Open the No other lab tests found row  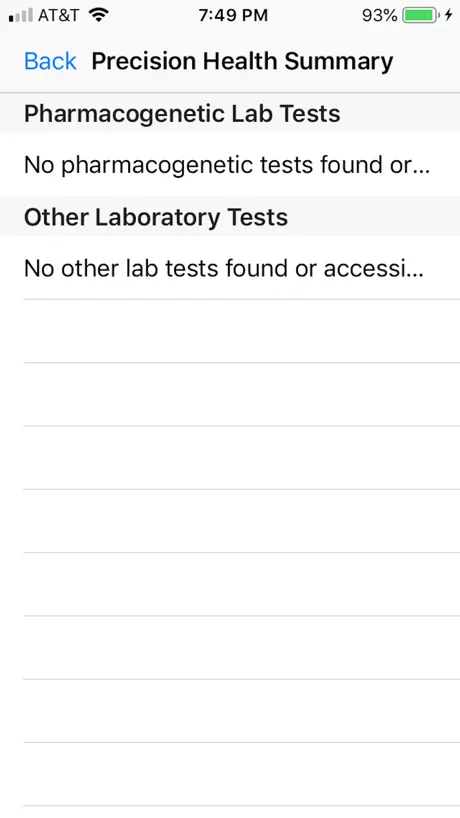[230, 268]
